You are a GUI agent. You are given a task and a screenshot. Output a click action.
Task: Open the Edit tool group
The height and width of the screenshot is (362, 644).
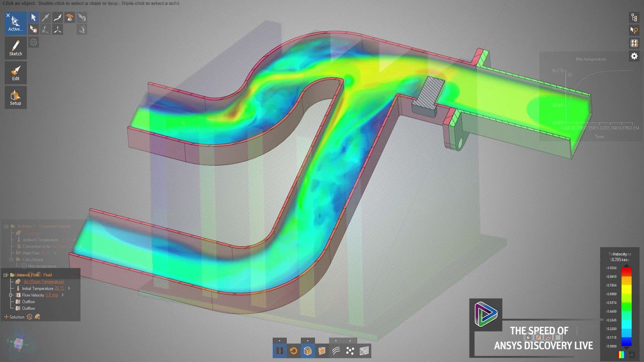16,73
